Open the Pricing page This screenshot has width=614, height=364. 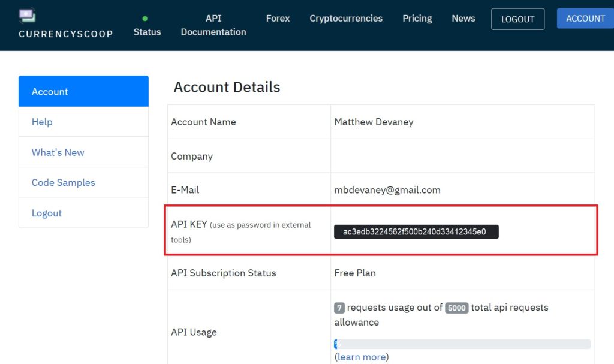[x=417, y=19]
